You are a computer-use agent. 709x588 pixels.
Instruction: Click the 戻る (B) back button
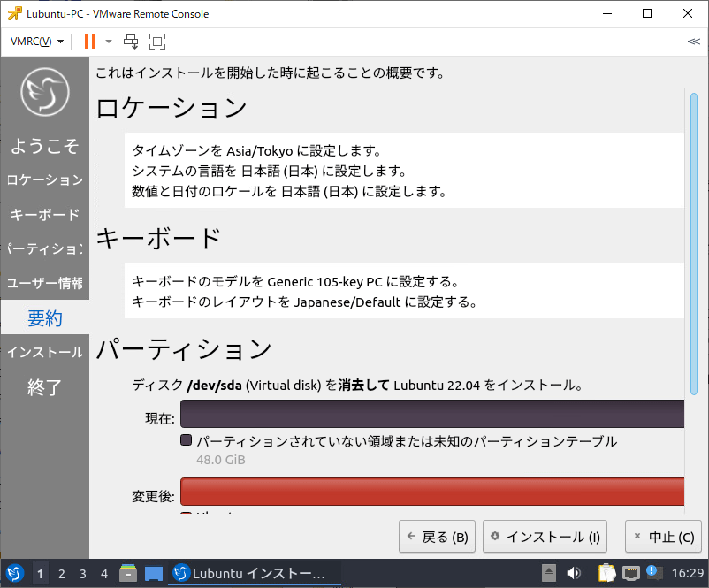(x=437, y=537)
